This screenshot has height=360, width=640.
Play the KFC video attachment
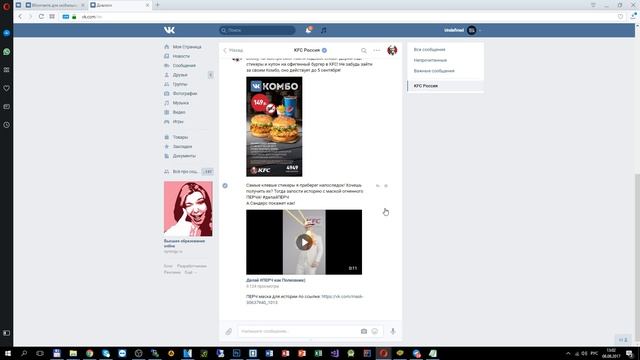[x=304, y=242]
